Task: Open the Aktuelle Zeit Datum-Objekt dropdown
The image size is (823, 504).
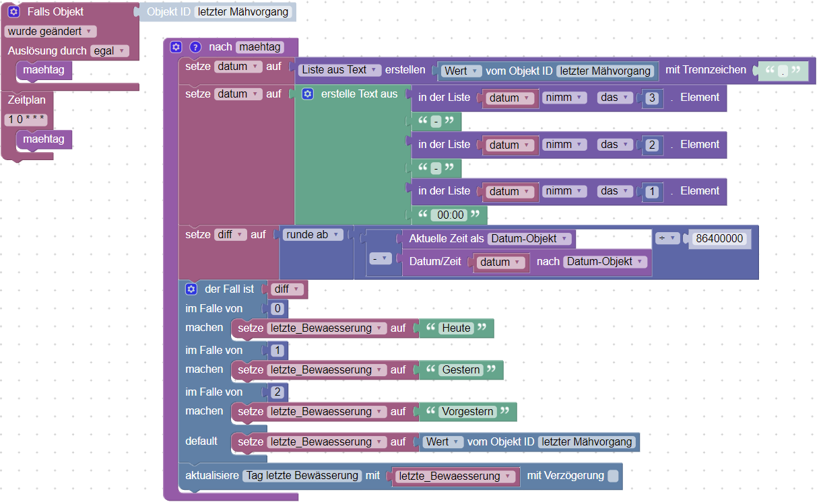Action: [531, 239]
